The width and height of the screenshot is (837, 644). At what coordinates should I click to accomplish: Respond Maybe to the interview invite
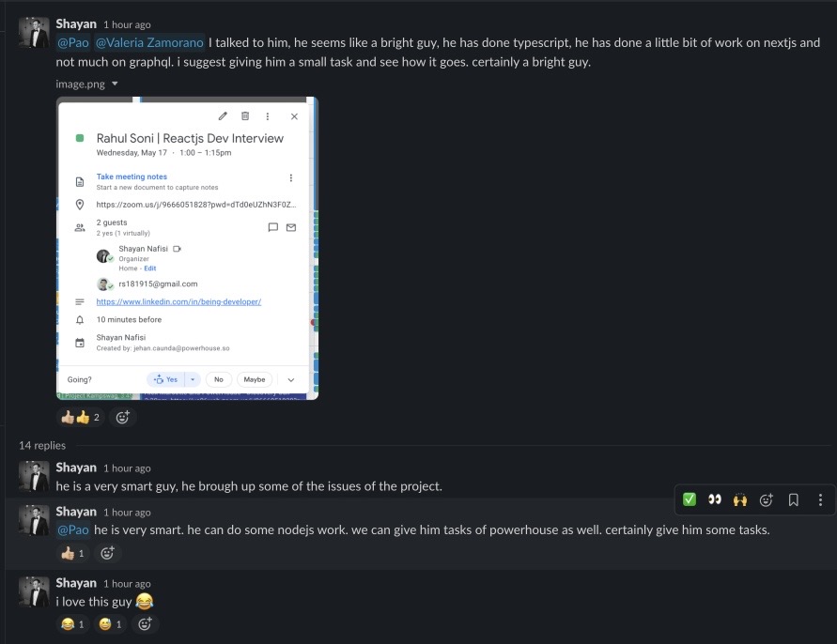coord(254,379)
